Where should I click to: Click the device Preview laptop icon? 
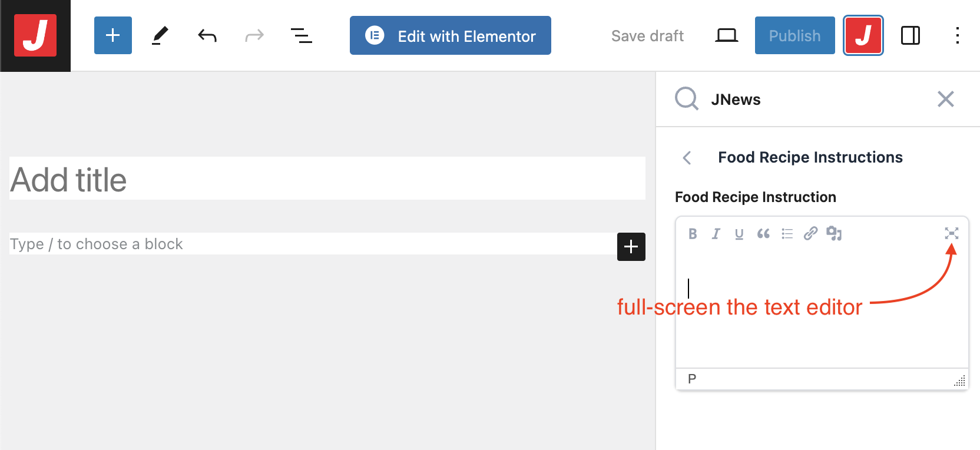point(726,36)
